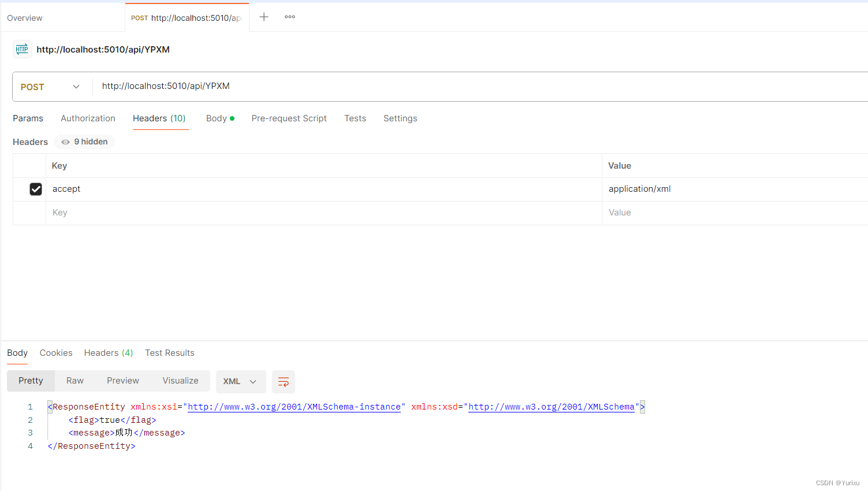Select the POST localhost:5010 request tab
Screen dimensions: 868x491
187,18
